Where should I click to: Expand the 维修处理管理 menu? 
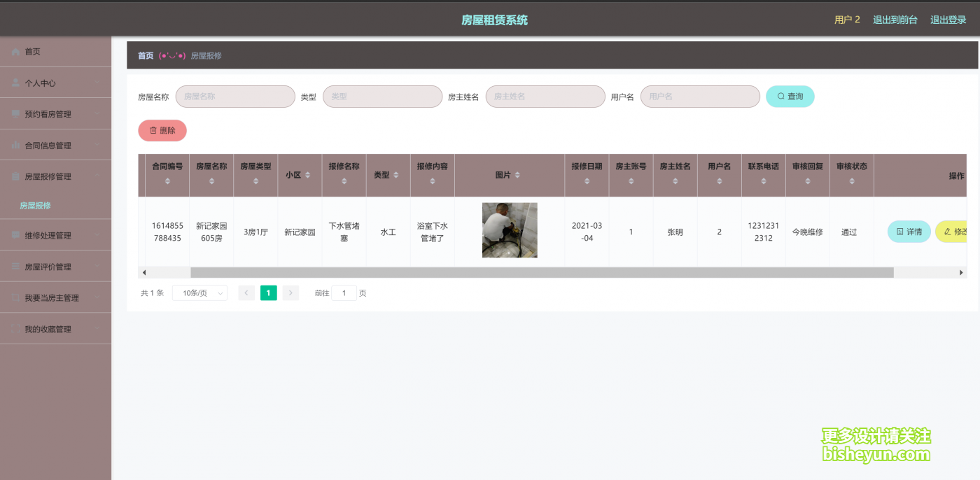[x=55, y=235]
